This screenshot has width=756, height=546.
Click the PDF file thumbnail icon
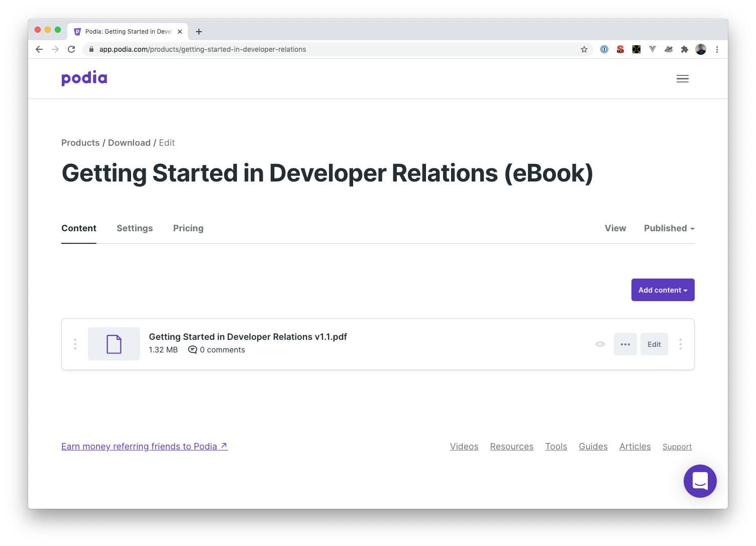tap(114, 344)
